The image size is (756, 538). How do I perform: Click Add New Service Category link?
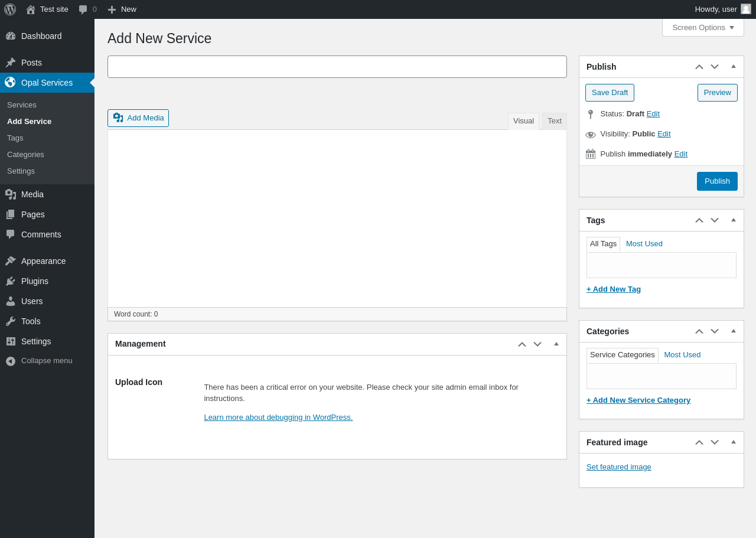click(x=638, y=400)
